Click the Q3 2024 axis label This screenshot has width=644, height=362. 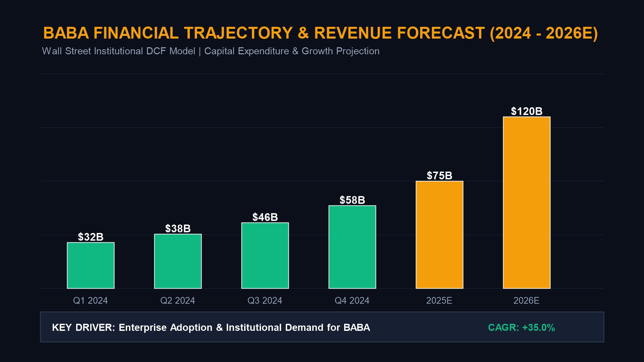point(265,300)
